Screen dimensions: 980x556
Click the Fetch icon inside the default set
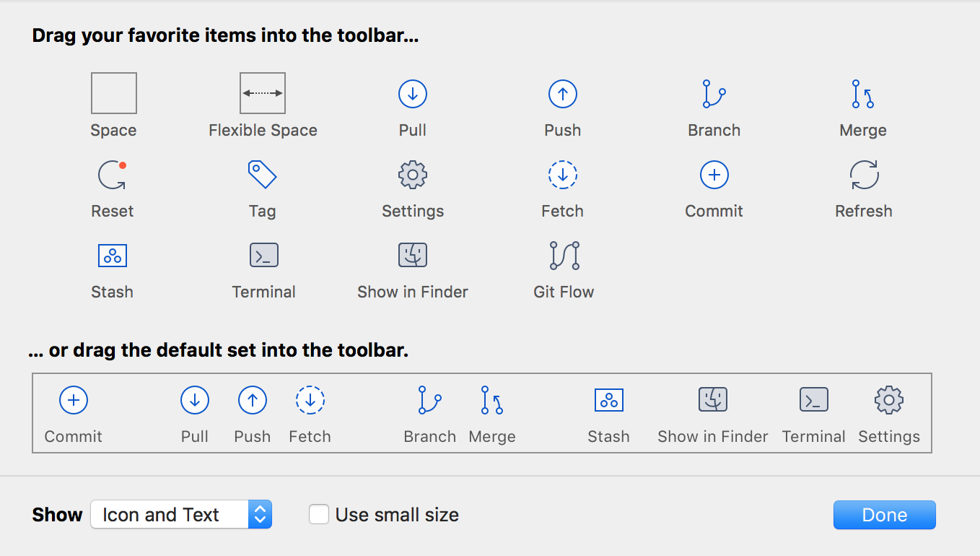[310, 399]
